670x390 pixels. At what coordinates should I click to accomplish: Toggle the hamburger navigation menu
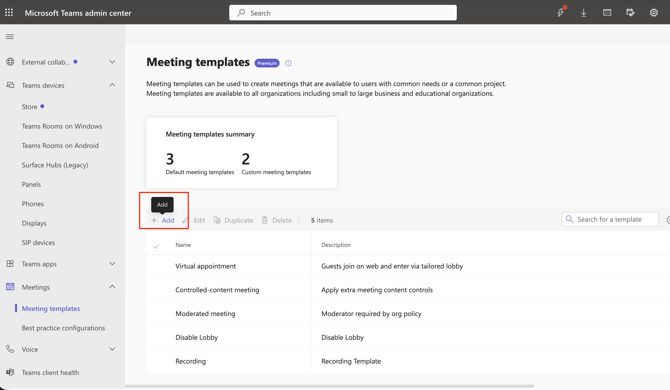[x=9, y=36]
